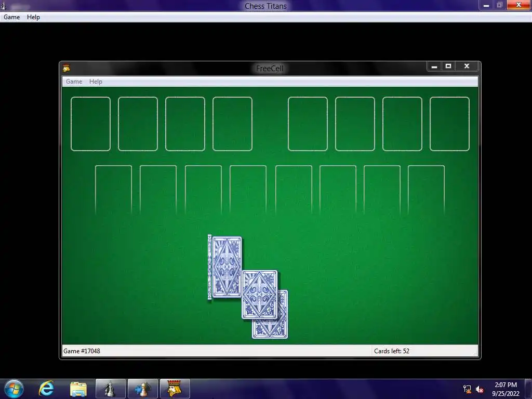Click the last home cell slot

449,124
